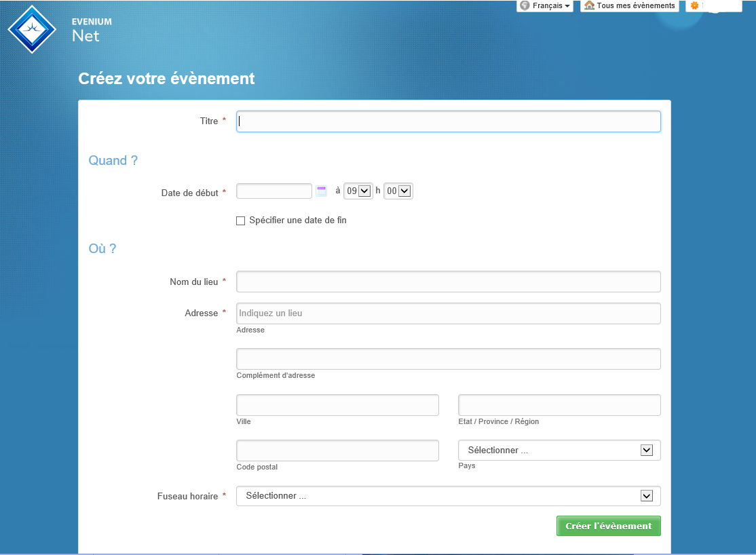Click the Ville text field
The height and width of the screenshot is (555, 756).
coord(337,405)
